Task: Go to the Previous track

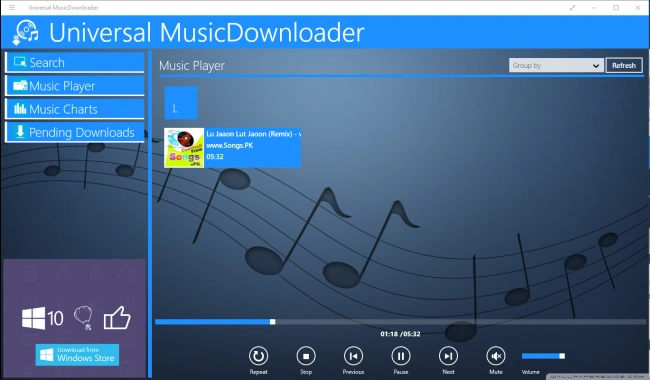Action: (353, 356)
